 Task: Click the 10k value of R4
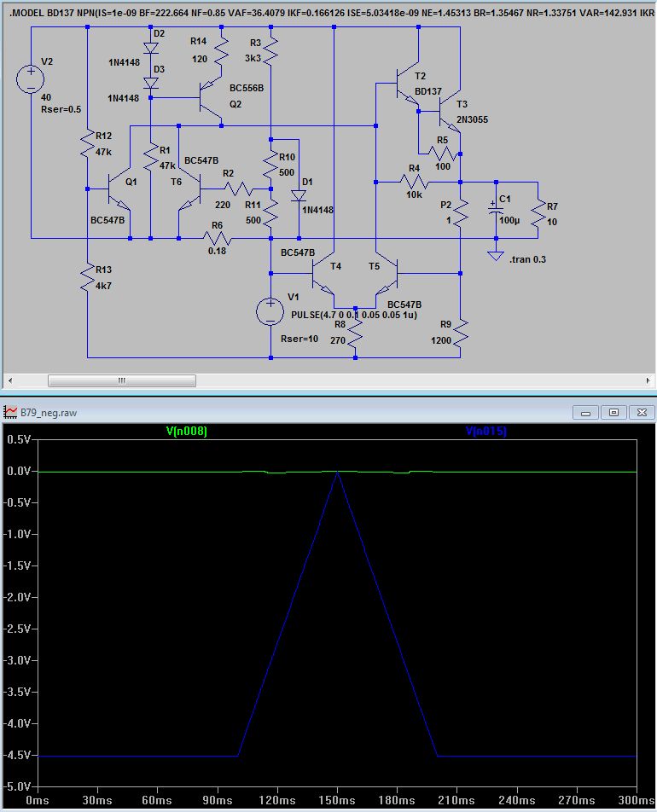click(414, 194)
